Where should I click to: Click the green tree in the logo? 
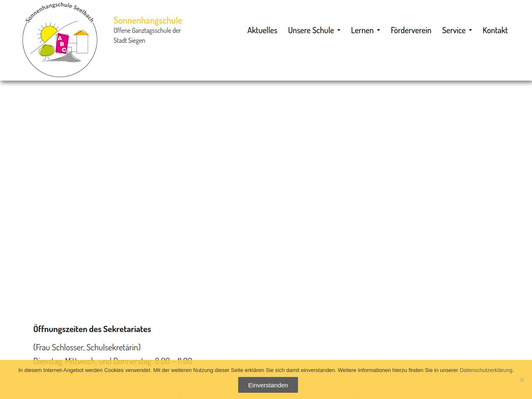[47, 51]
